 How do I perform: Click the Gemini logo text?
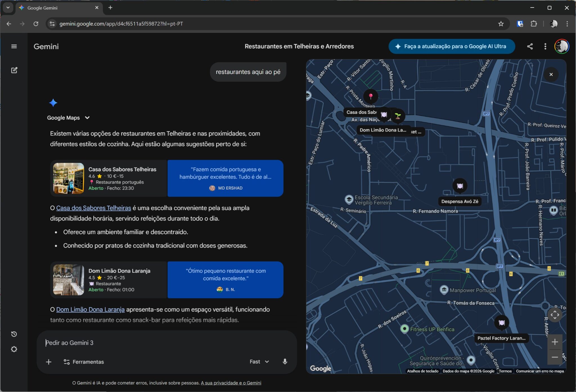(46, 46)
